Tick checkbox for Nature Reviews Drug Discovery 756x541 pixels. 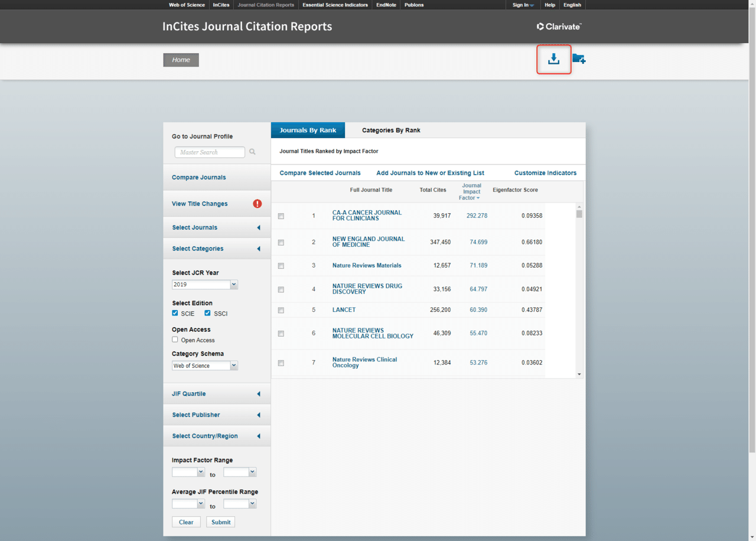(281, 289)
